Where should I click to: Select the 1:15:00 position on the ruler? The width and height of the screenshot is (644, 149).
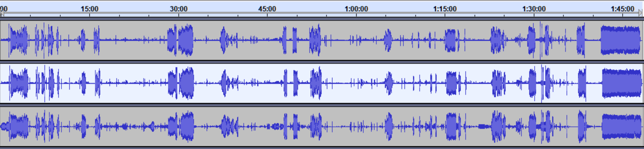[445, 8]
